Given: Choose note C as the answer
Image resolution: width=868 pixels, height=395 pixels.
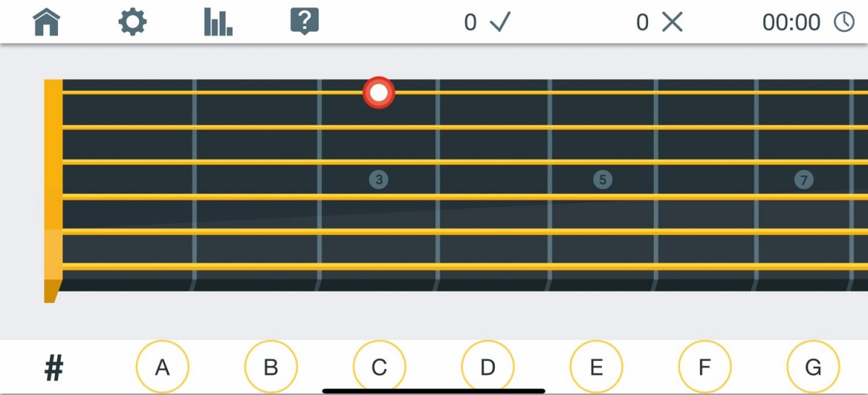Looking at the screenshot, I should point(379,368).
